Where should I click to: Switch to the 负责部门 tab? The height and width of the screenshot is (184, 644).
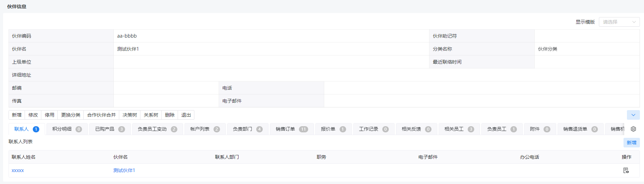tap(248, 129)
